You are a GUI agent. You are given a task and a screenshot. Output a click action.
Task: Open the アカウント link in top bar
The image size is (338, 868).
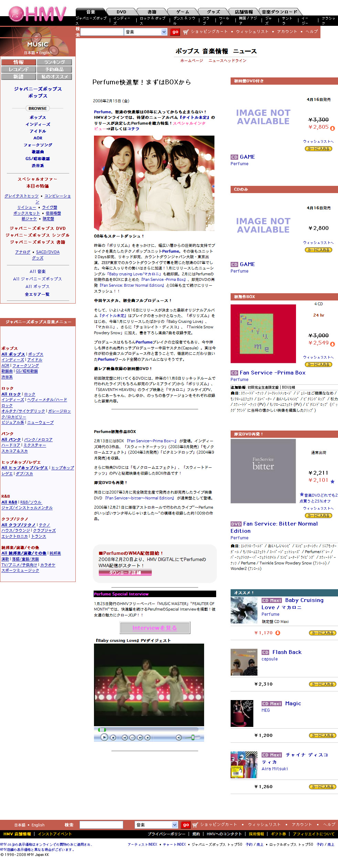[x=287, y=32]
